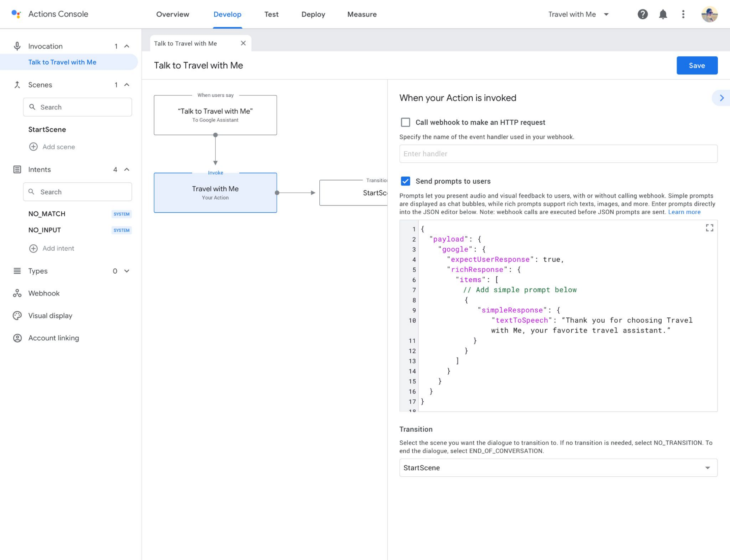Click the Intents search field
730x560 pixels.
[78, 191]
